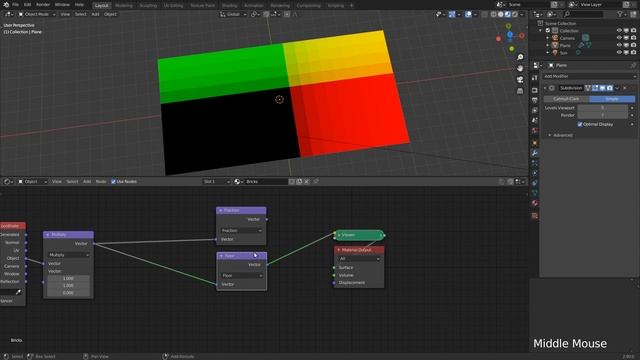Open the viewport Select menu
Image resolution: width=640 pixels, height=360 pixels.
(x=80, y=14)
